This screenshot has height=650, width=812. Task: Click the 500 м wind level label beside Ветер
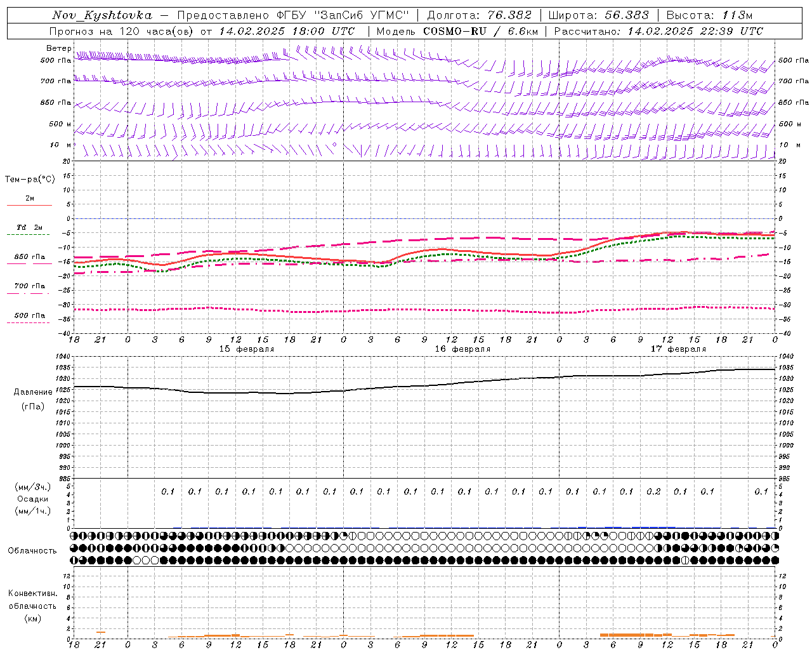click(x=61, y=124)
